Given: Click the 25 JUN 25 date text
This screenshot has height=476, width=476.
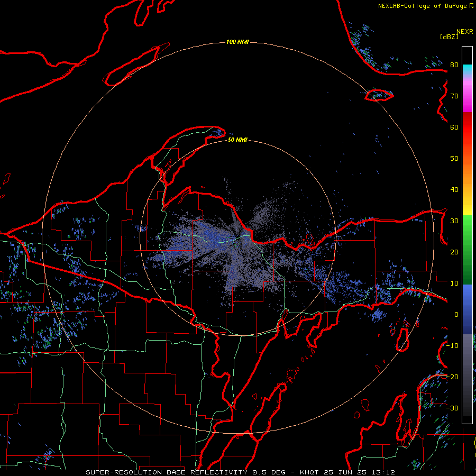Looking at the screenshot, I should 344,472.
